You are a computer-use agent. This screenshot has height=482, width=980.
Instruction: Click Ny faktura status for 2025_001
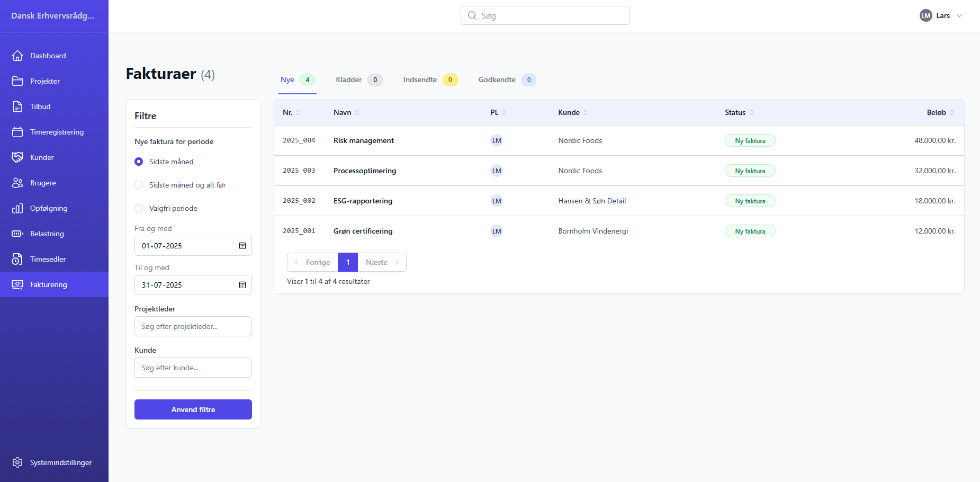750,231
